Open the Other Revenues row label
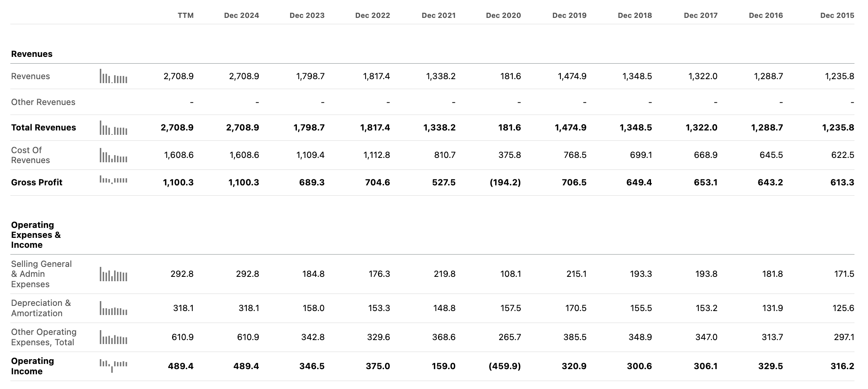Screen dimensions: 868x389 [43, 102]
